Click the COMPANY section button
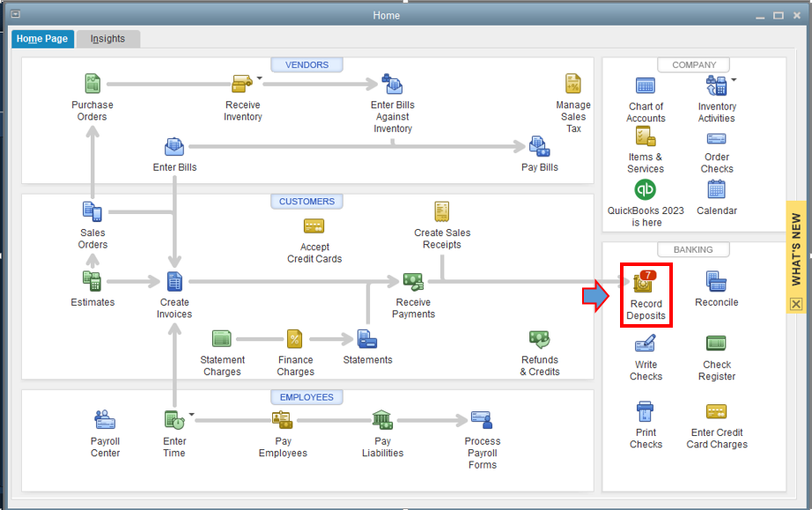The width and height of the screenshot is (812, 510). click(693, 64)
